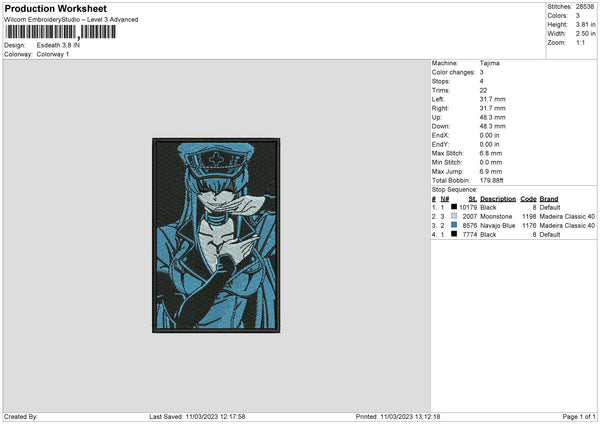Screen dimensions: 600x424
Task: Click the Colorway 1 label
Action: tap(53, 54)
